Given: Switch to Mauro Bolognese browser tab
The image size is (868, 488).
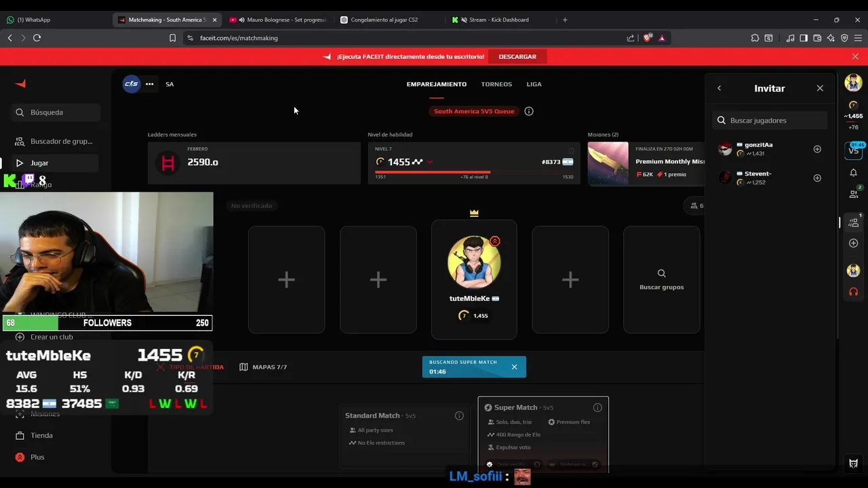Looking at the screenshot, I should click(278, 20).
